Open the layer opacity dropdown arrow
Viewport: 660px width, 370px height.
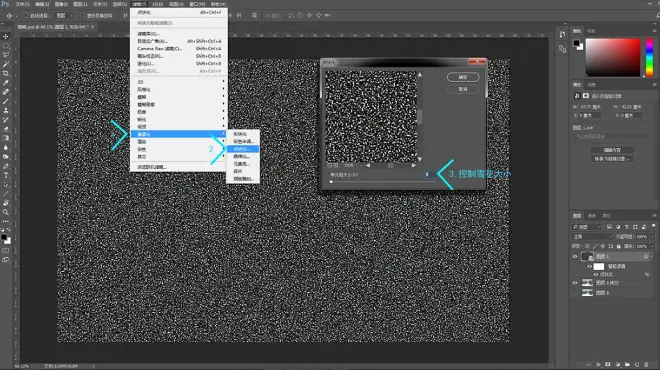coord(652,237)
